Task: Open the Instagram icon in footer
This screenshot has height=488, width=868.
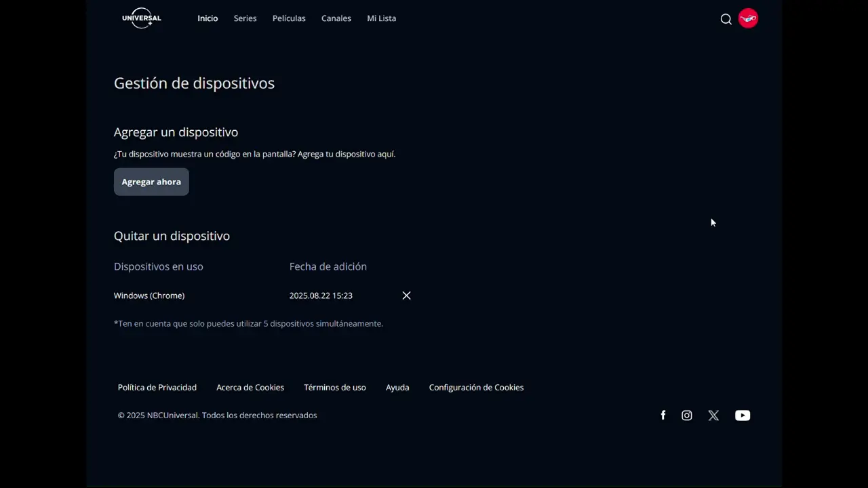Action: 687,415
